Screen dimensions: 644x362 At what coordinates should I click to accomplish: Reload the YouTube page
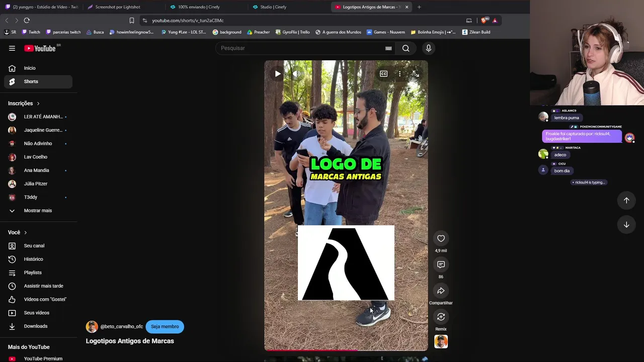coord(27,21)
